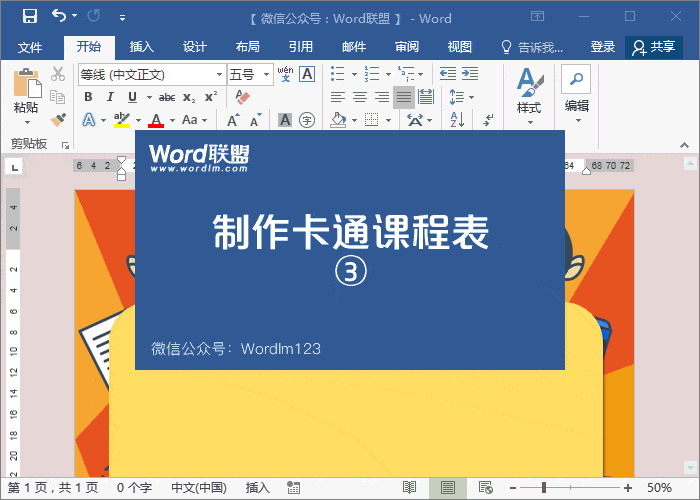Align text right
This screenshot has width=700, height=500.
[x=382, y=97]
